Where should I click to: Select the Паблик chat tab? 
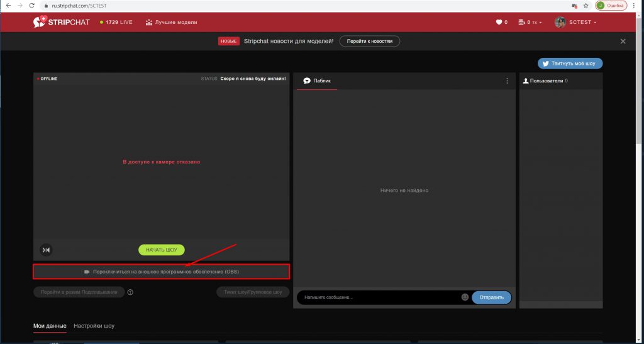point(317,81)
